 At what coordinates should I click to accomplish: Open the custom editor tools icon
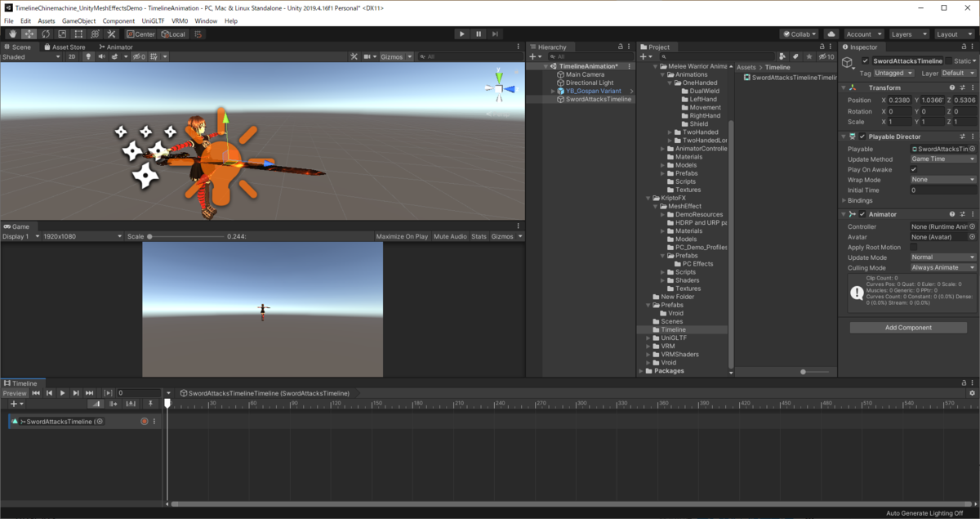[111, 34]
